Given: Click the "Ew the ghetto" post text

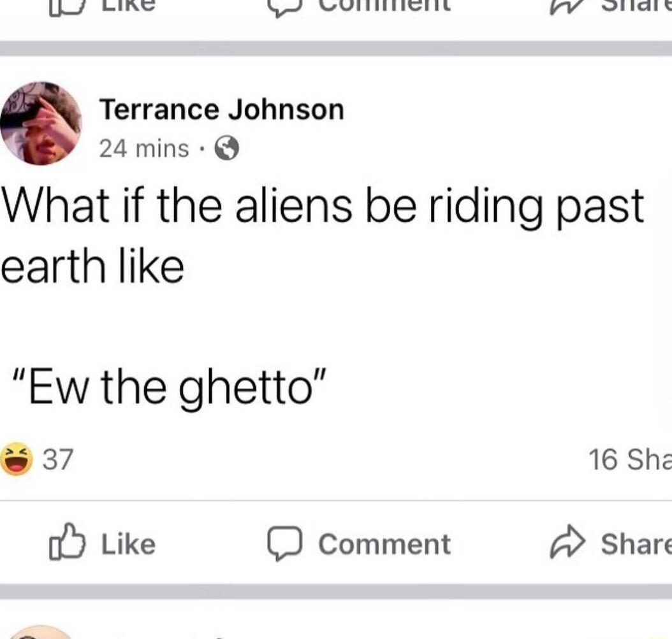Looking at the screenshot, I should [170, 387].
